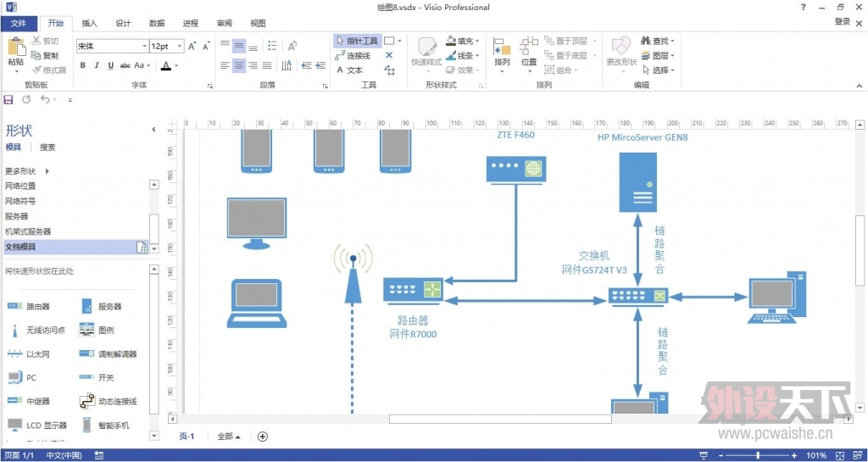Click the Decrease Indent icon
Viewport: 868px width, 462px height.
(306, 65)
